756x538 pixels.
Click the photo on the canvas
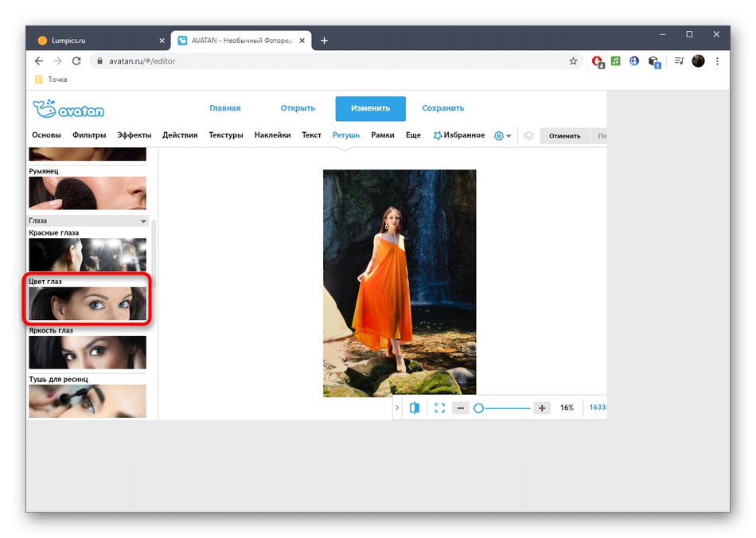coord(399,283)
